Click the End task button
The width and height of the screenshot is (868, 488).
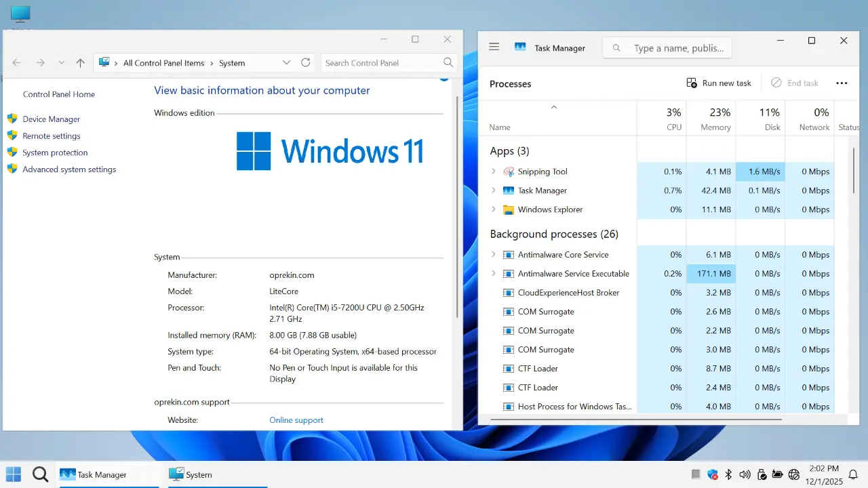pyautogui.click(x=795, y=83)
